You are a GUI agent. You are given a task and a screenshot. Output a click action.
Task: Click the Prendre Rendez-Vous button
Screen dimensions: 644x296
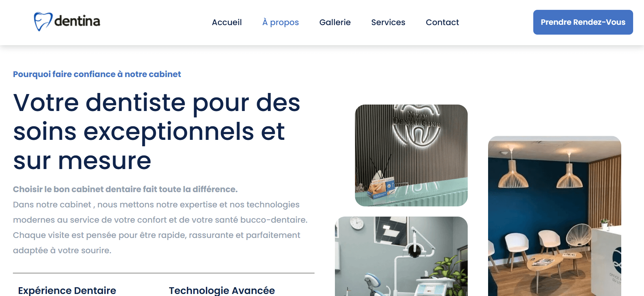pos(583,22)
